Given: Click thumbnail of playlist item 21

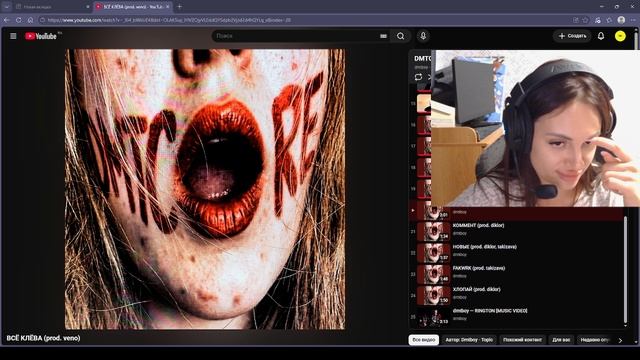Looking at the screenshot, I should coord(433,231).
